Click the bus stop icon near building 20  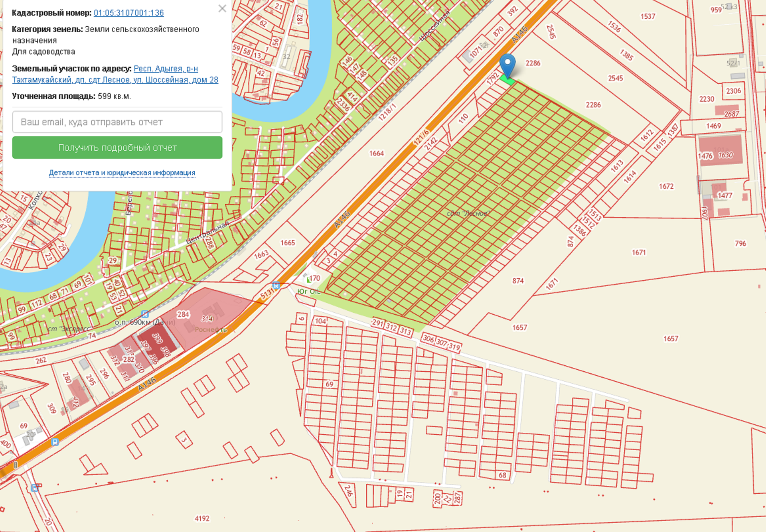point(55,442)
